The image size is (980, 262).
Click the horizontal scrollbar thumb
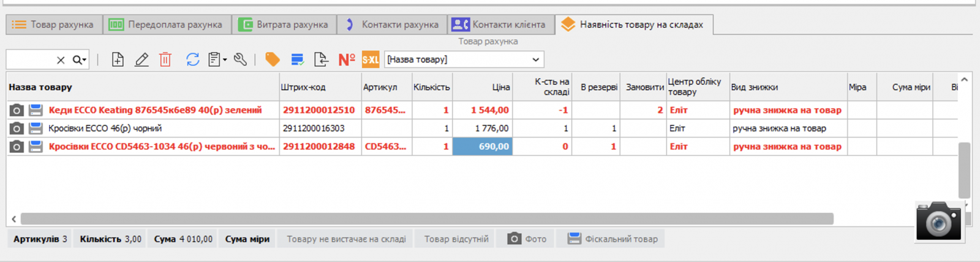pos(427,218)
